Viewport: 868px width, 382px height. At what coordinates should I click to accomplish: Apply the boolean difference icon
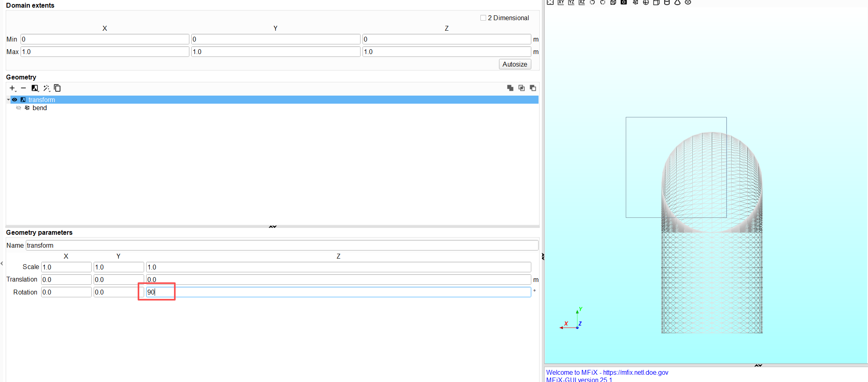pos(533,88)
